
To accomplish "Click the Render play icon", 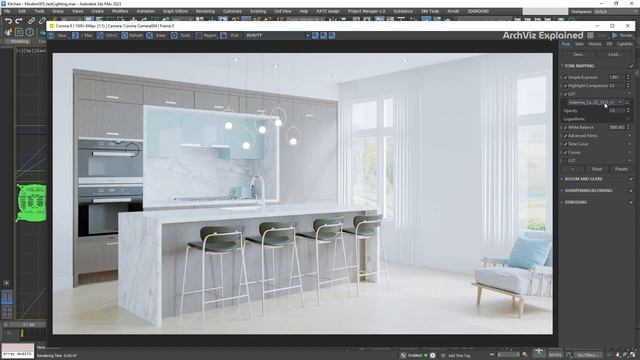I will pyautogui.click(x=614, y=36).
